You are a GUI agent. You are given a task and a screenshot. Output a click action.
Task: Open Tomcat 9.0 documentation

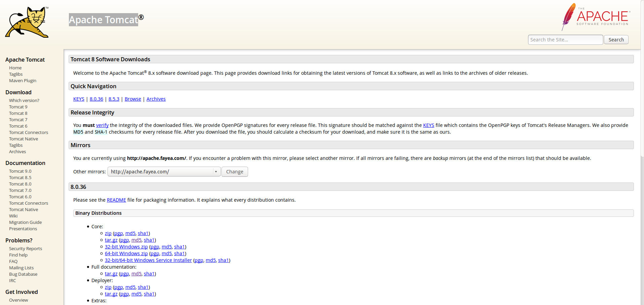pyautogui.click(x=20, y=171)
